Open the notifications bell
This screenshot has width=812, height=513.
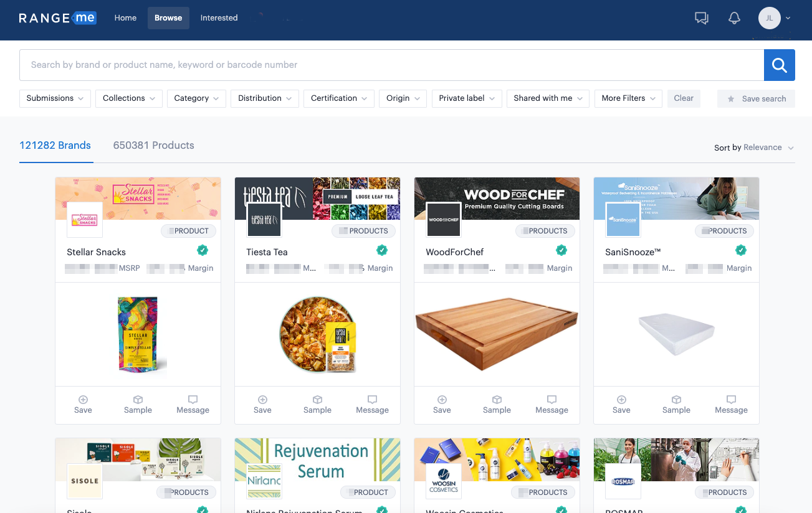coord(734,18)
